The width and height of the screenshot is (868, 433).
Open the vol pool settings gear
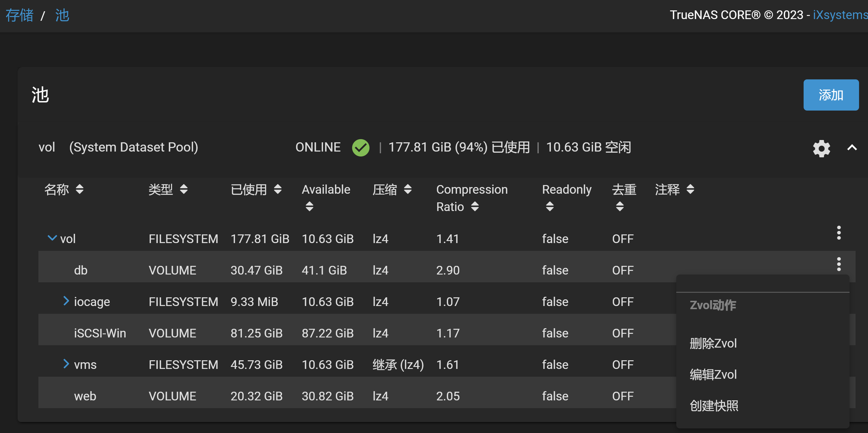pos(821,148)
